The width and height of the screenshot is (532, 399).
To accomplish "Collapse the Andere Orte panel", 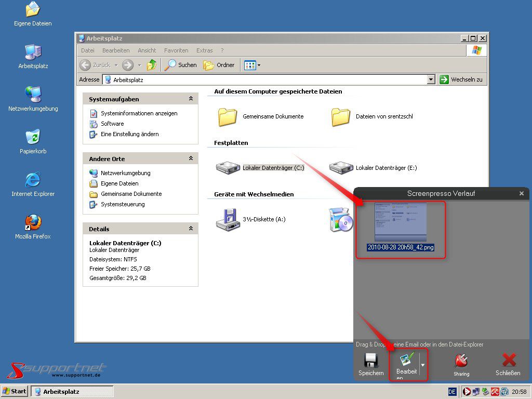I will click(191, 158).
